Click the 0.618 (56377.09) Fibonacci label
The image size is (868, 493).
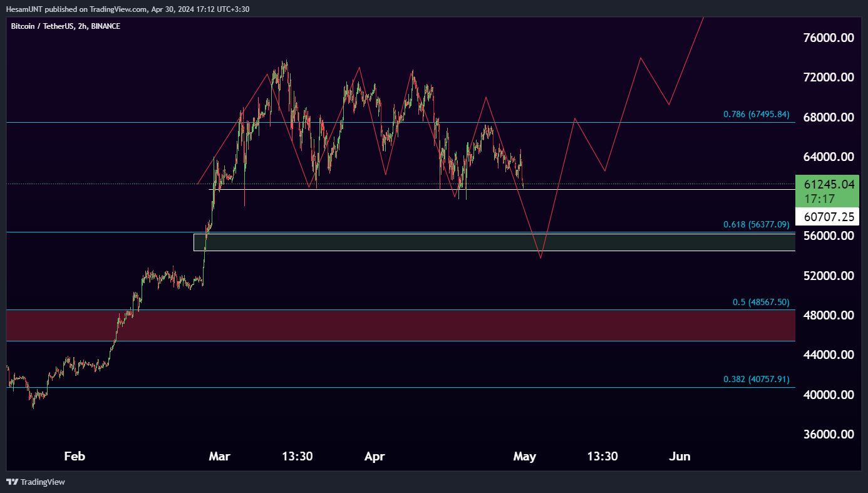pyautogui.click(x=757, y=224)
